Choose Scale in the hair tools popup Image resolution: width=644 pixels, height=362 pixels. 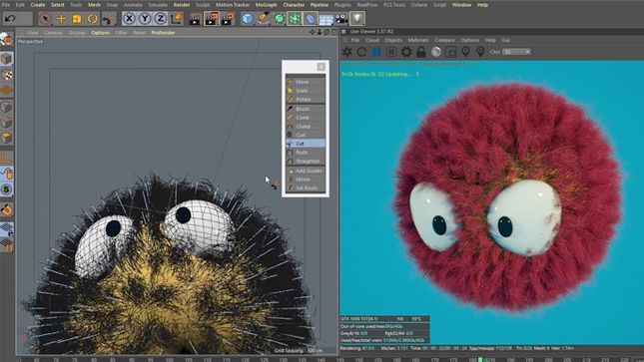[306, 91]
